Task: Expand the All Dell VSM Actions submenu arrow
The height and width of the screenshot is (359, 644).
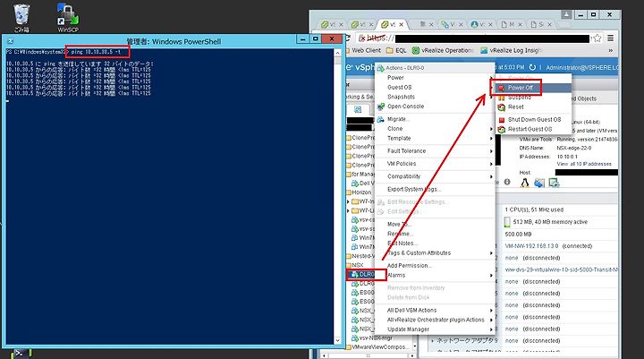Action: pyautogui.click(x=491, y=311)
